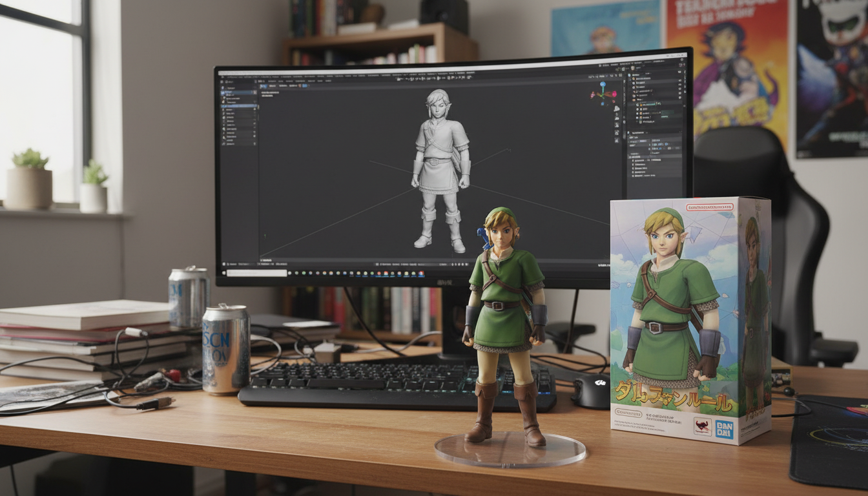Select the blue highlighted row in left panel

pos(239,106)
